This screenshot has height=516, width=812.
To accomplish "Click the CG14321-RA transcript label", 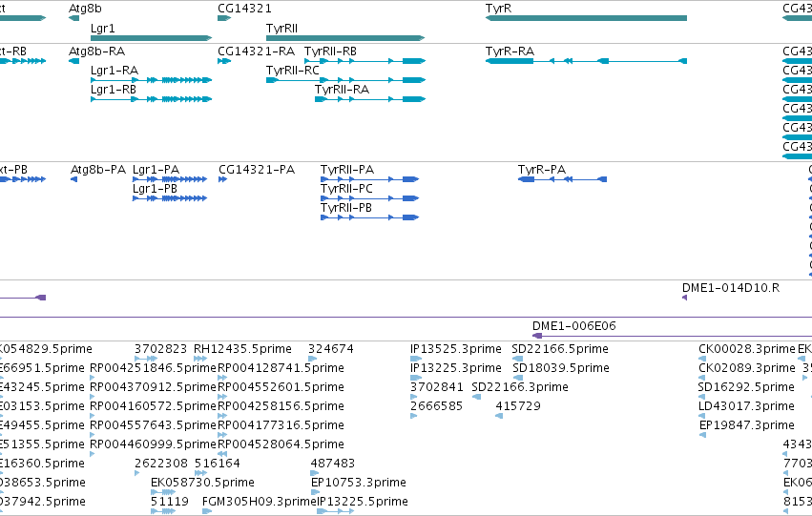I will tap(257, 52).
